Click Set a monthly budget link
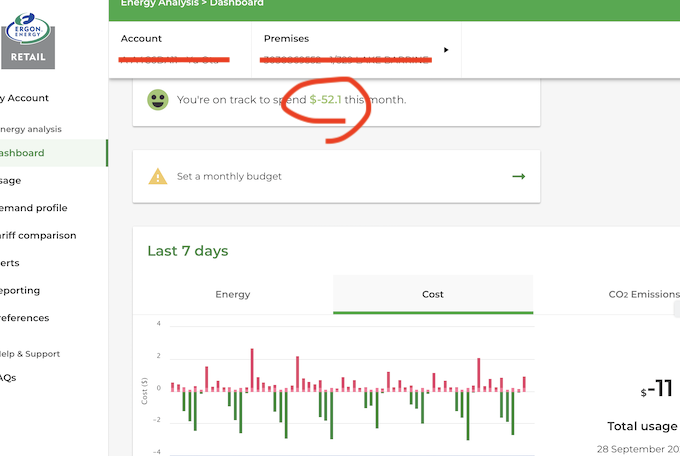The height and width of the screenshot is (456, 680). 229,176
